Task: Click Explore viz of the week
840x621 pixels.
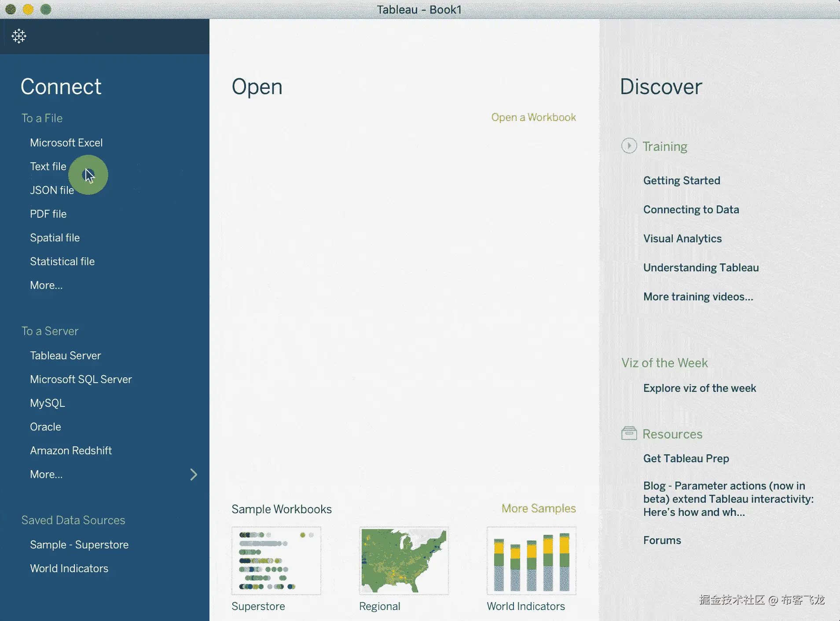Action: pyautogui.click(x=700, y=388)
